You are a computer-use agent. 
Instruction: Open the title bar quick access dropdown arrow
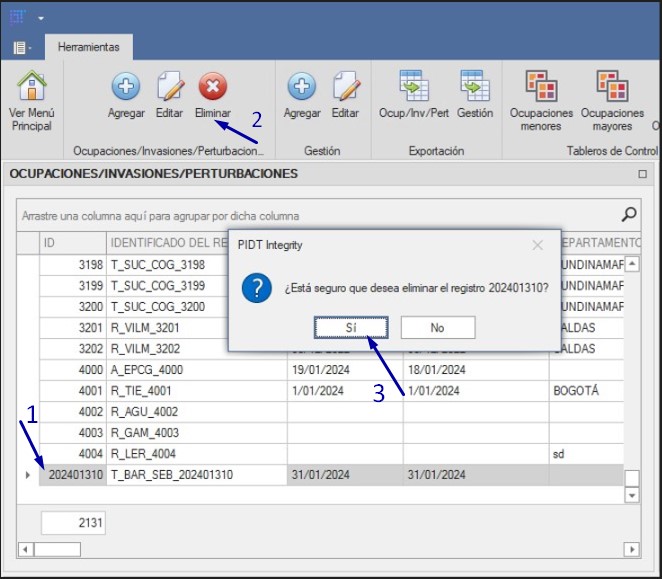[x=41, y=18]
